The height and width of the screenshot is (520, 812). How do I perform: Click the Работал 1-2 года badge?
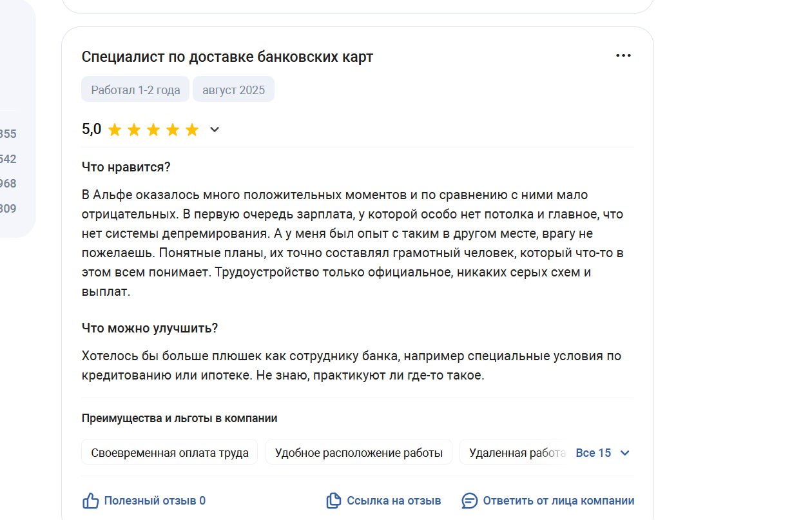[135, 90]
